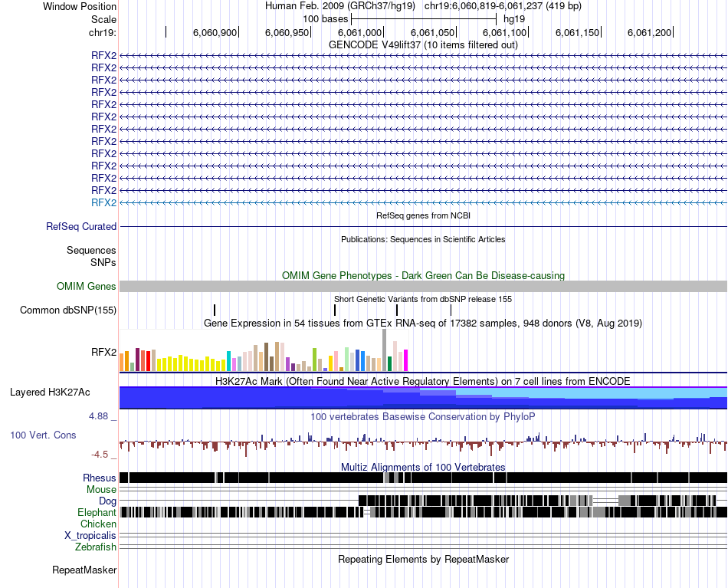The image size is (728, 588).
Task: Open the Common dbSNP(155) track label
Action: pos(68,310)
